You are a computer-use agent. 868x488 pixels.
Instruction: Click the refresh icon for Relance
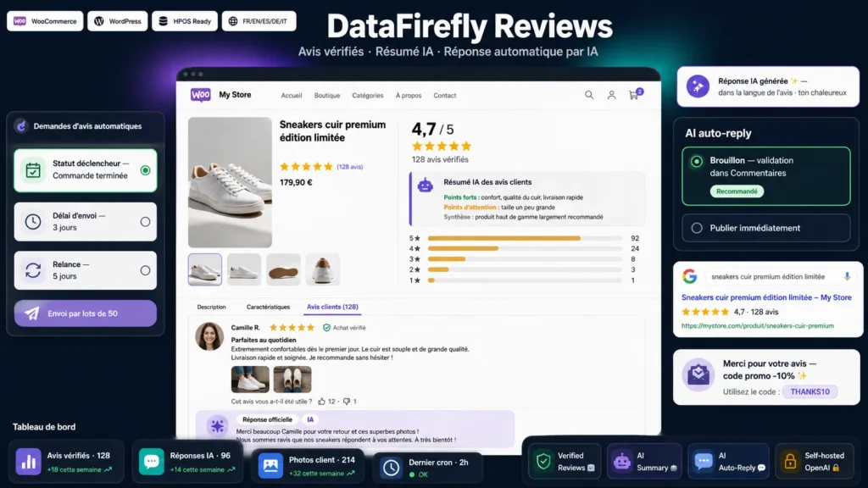tap(33, 270)
